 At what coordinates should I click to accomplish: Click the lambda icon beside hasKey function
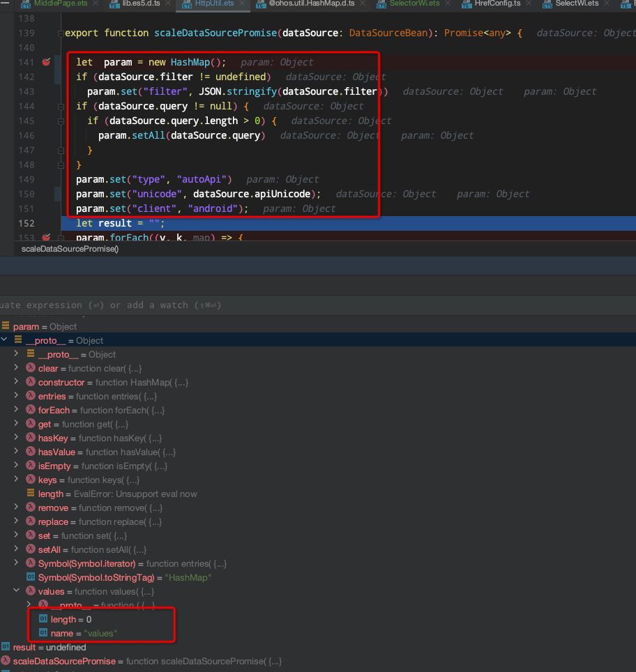[31, 437]
